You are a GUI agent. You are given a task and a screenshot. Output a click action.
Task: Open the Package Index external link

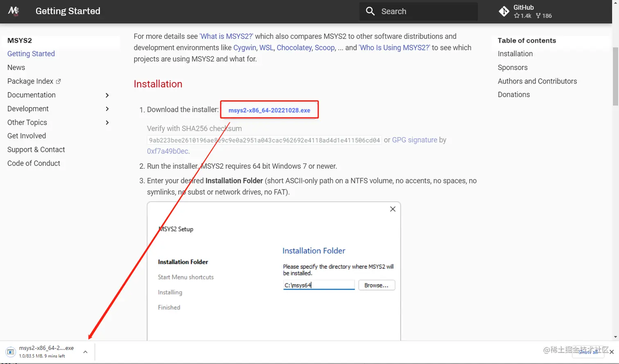34,81
